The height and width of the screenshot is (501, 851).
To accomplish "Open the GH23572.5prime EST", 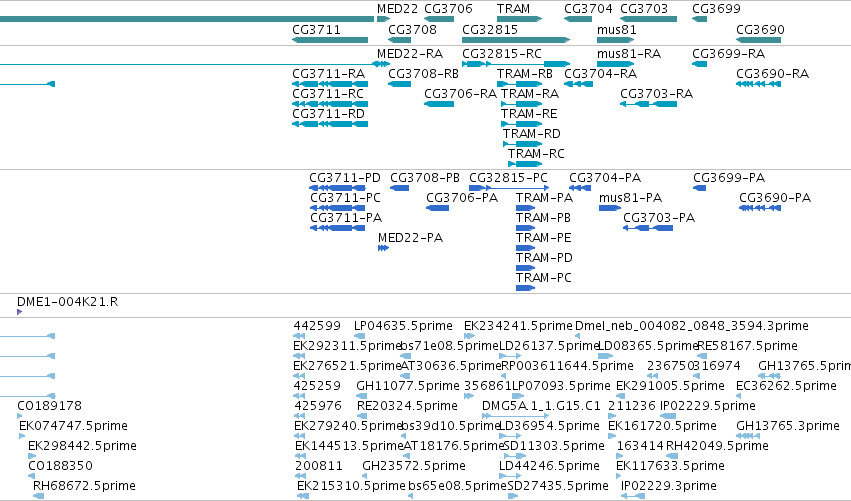I will coord(367,476).
